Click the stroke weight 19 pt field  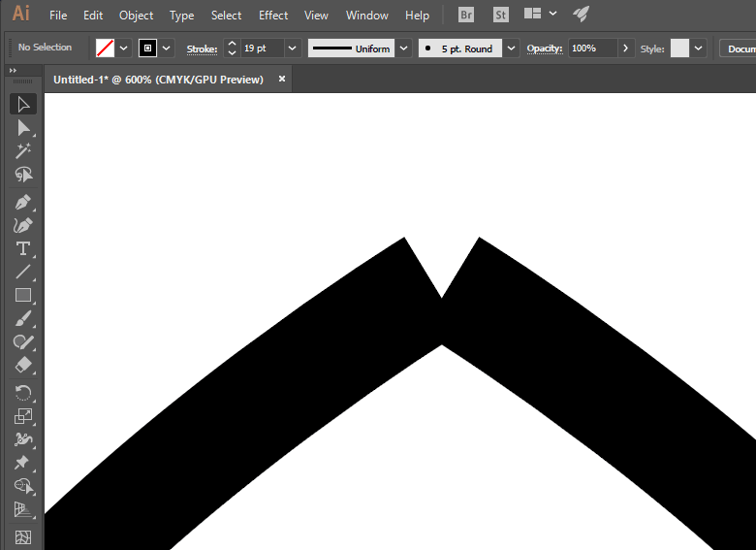coord(263,49)
